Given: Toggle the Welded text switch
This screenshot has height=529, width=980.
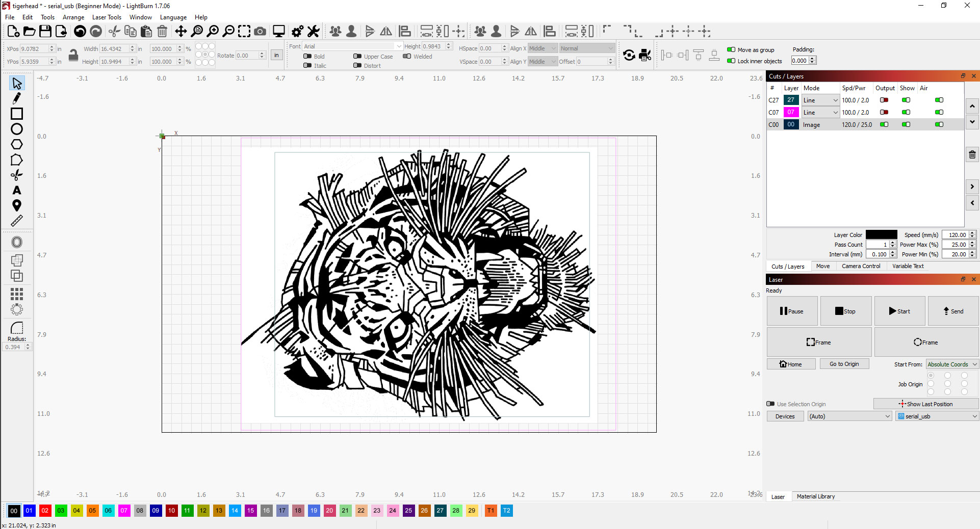Looking at the screenshot, I should click(x=407, y=57).
